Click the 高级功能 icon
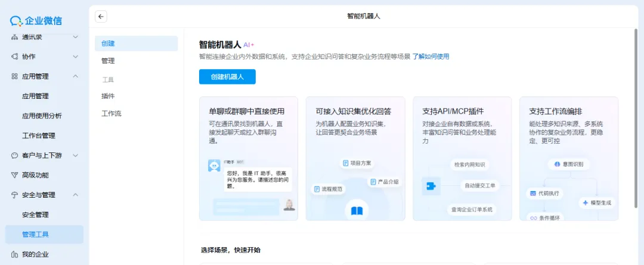 [14, 175]
